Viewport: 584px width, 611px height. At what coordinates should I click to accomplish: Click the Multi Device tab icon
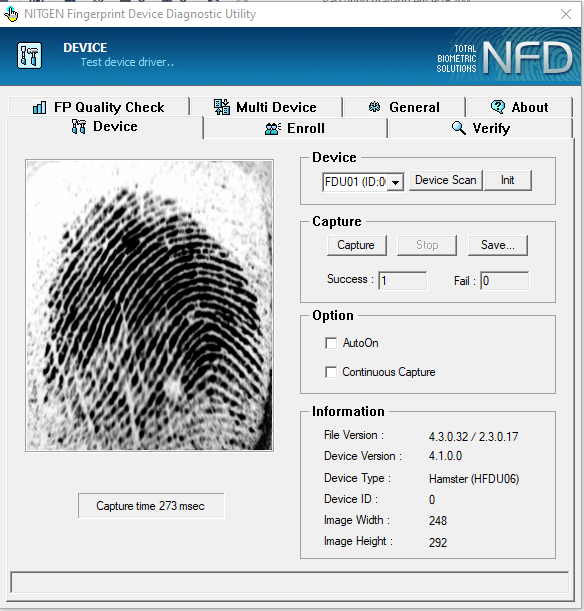coord(222,107)
